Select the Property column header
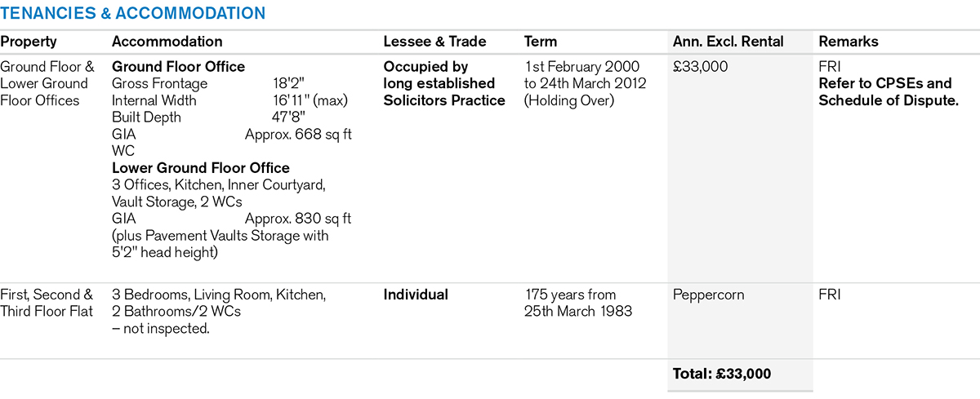 pos(29,42)
